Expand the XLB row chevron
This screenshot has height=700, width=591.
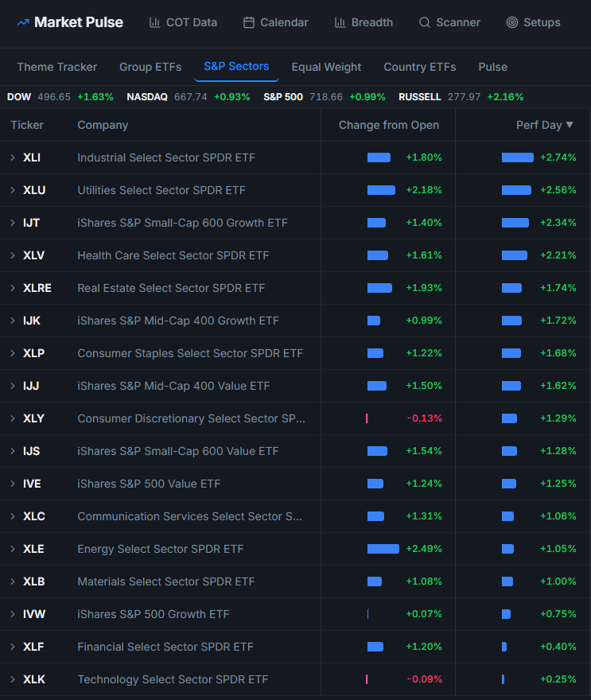coord(13,581)
